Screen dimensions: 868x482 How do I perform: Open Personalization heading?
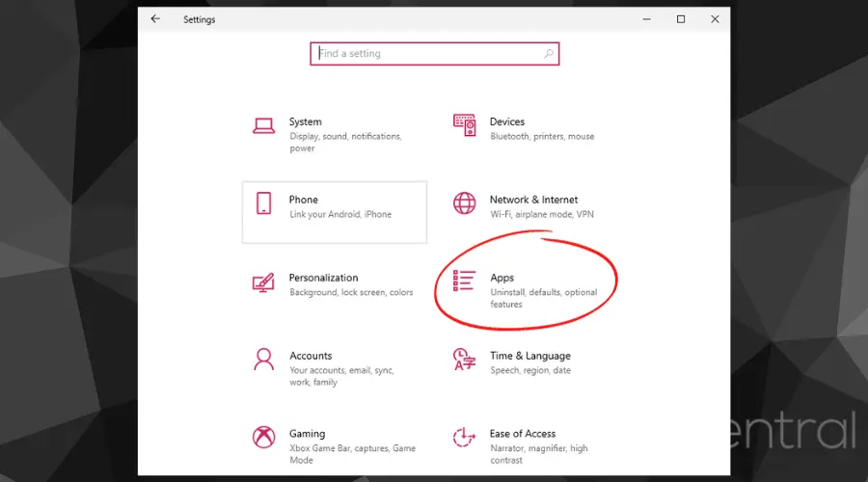click(x=323, y=278)
